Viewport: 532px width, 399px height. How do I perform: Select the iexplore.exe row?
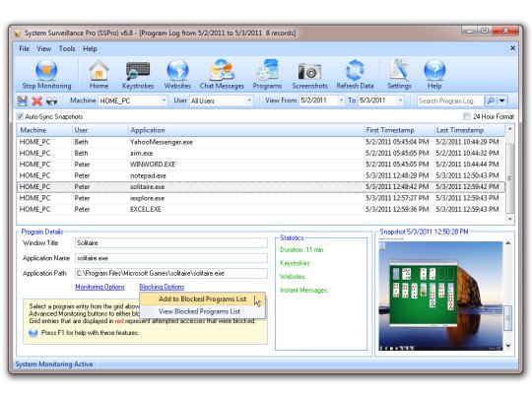pyautogui.click(x=260, y=198)
